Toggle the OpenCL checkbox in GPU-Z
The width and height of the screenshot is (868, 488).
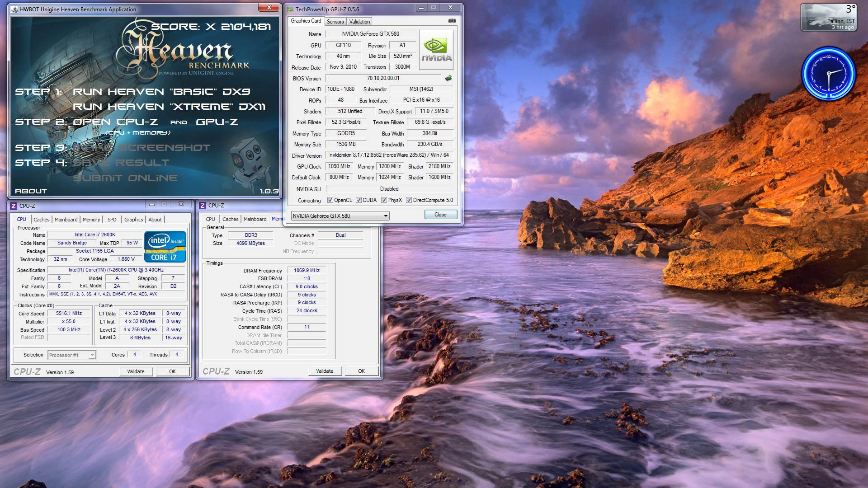(x=330, y=200)
